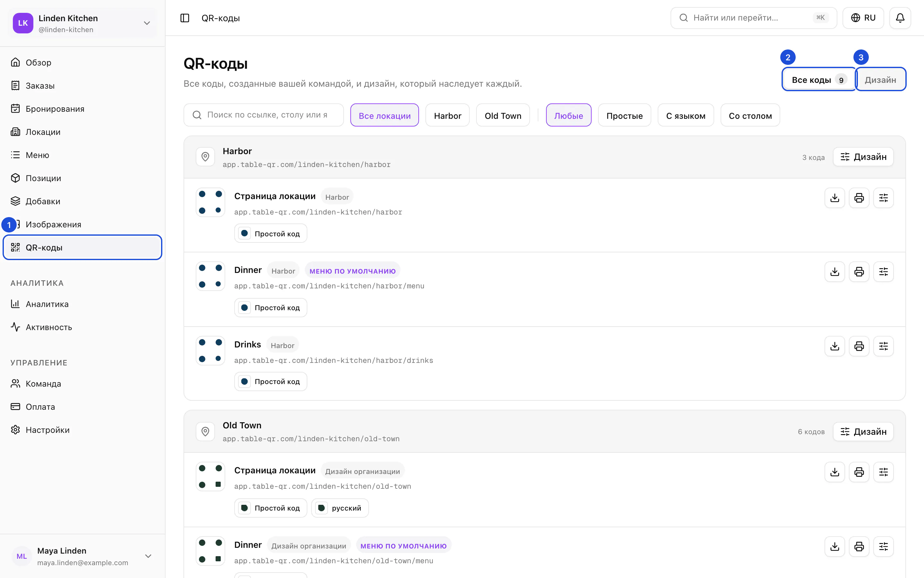Open design settings for Drinks code

884,346
